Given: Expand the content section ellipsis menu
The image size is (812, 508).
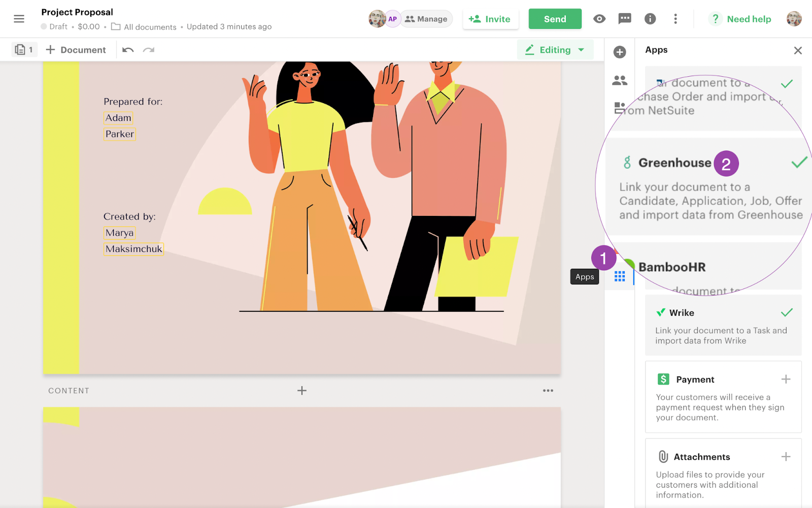Looking at the screenshot, I should (548, 391).
